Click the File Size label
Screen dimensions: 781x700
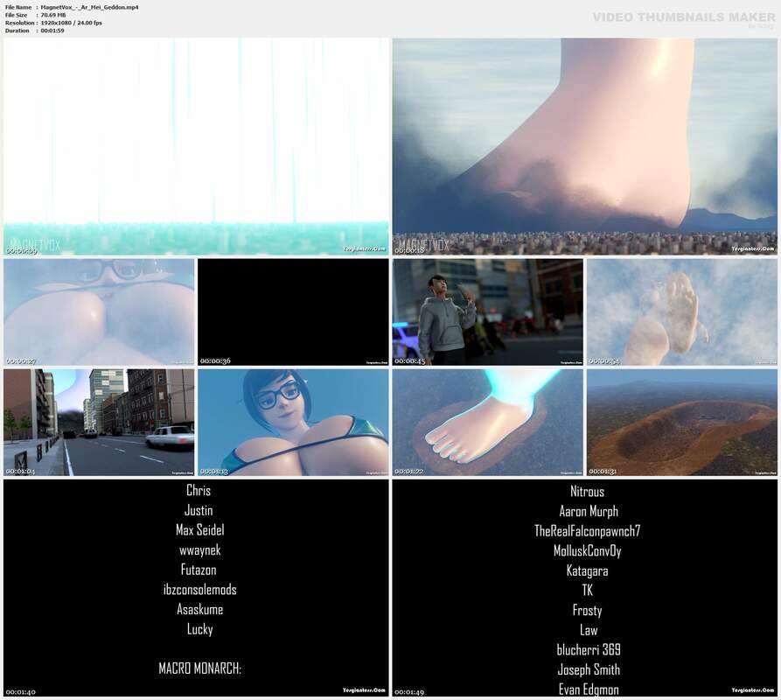pyautogui.click(x=17, y=16)
